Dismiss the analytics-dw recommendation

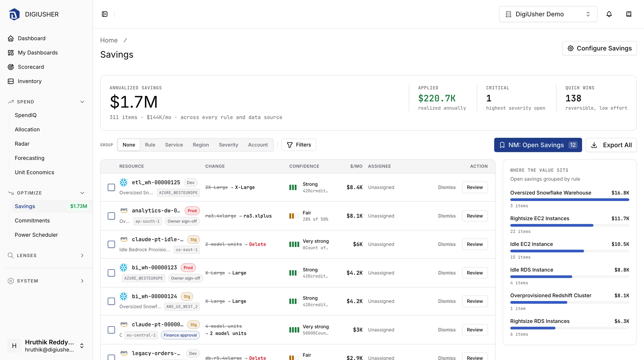click(x=447, y=216)
